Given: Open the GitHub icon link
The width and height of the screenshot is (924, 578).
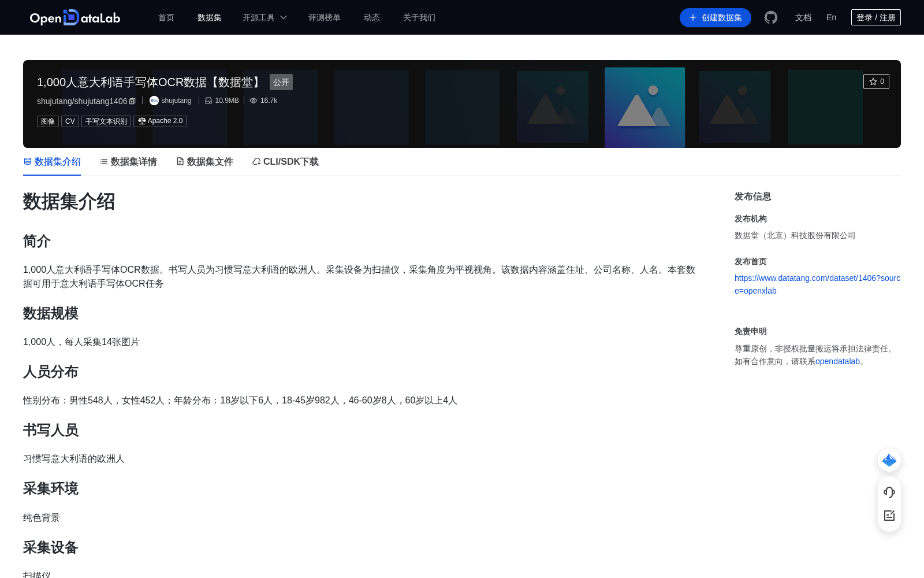Looking at the screenshot, I should point(771,17).
